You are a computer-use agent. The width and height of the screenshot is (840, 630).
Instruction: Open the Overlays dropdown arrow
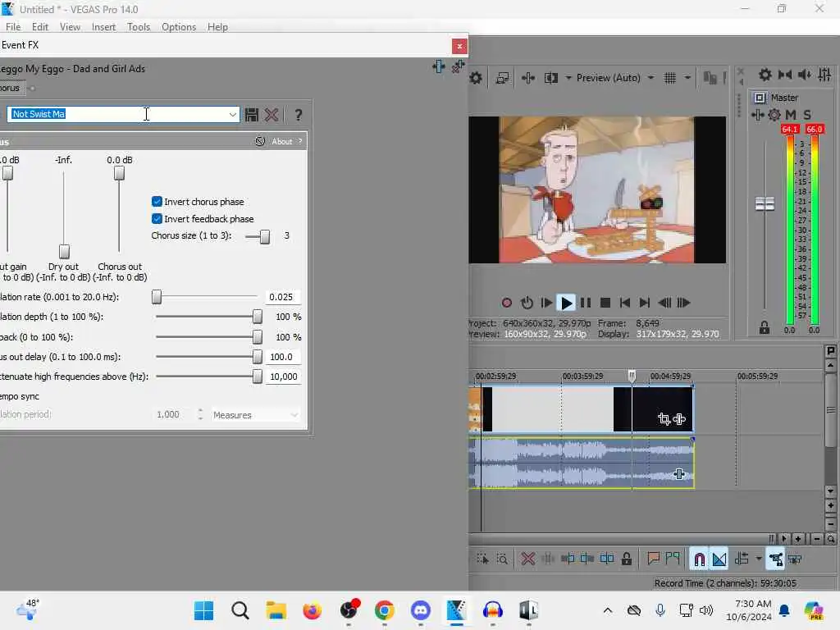pyautogui.click(x=687, y=78)
